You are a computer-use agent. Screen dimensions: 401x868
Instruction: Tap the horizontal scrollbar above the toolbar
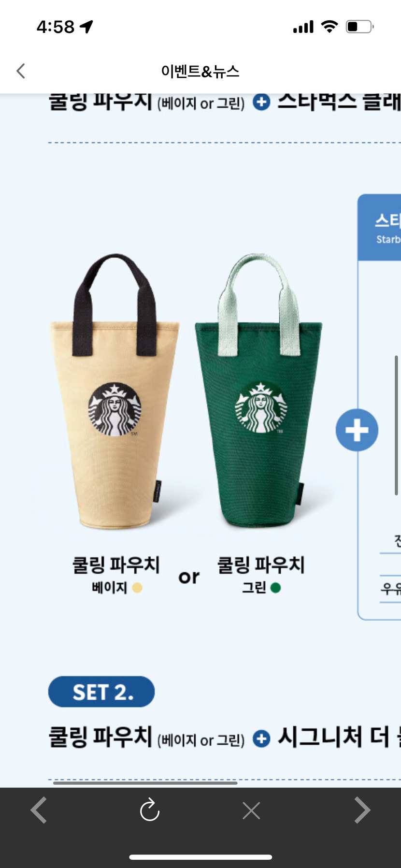(x=145, y=783)
